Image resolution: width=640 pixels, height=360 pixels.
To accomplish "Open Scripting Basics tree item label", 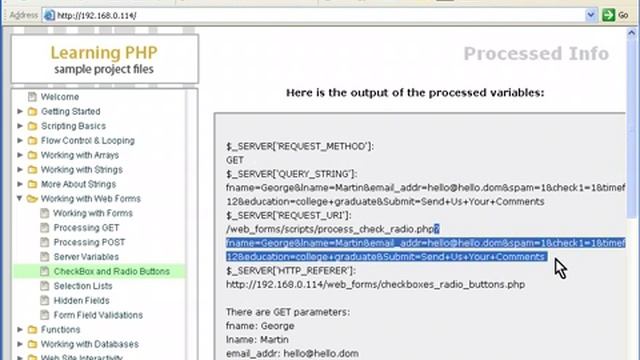I will (73, 126).
